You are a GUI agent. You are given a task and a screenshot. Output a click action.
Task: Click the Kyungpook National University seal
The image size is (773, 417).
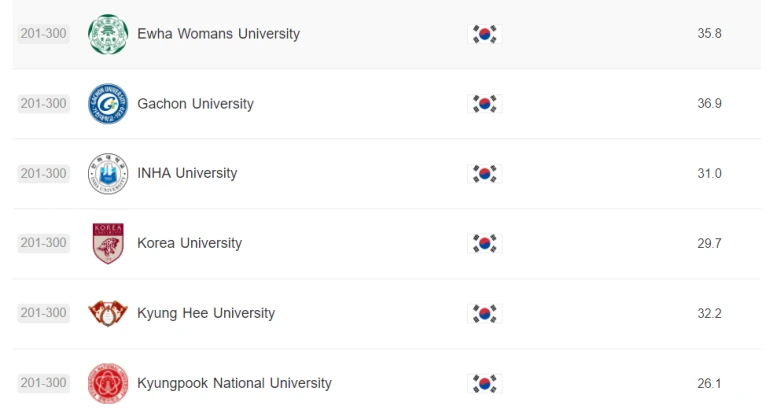click(108, 383)
